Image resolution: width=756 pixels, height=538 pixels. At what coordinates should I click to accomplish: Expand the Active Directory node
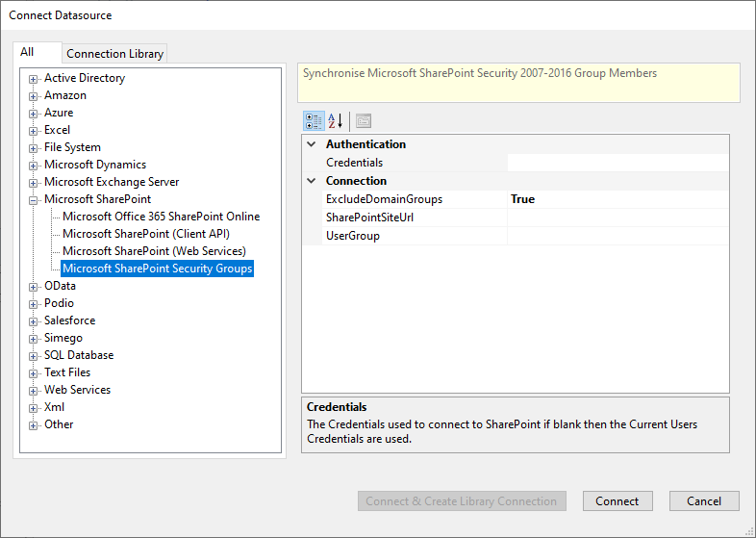pos(33,79)
